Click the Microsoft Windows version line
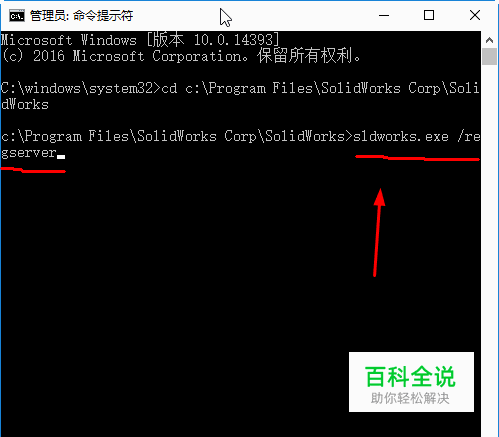Viewport: 499px width, 437px height. click(x=140, y=40)
